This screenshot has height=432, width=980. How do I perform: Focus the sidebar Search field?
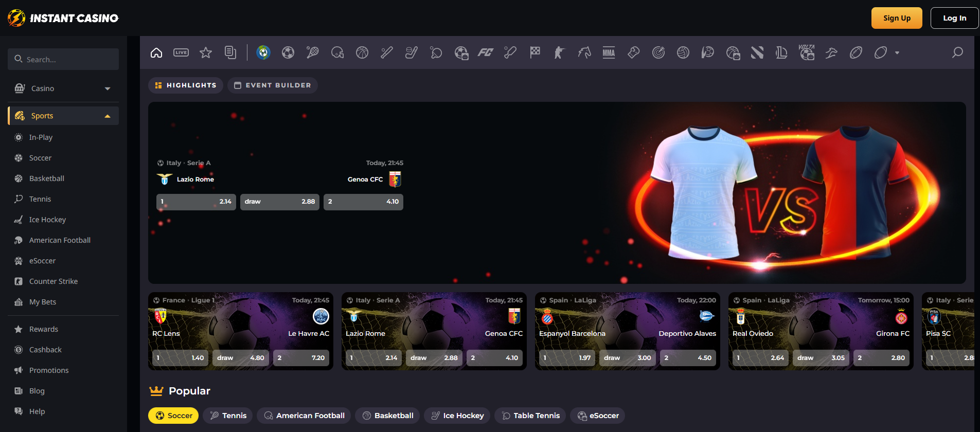(63, 59)
